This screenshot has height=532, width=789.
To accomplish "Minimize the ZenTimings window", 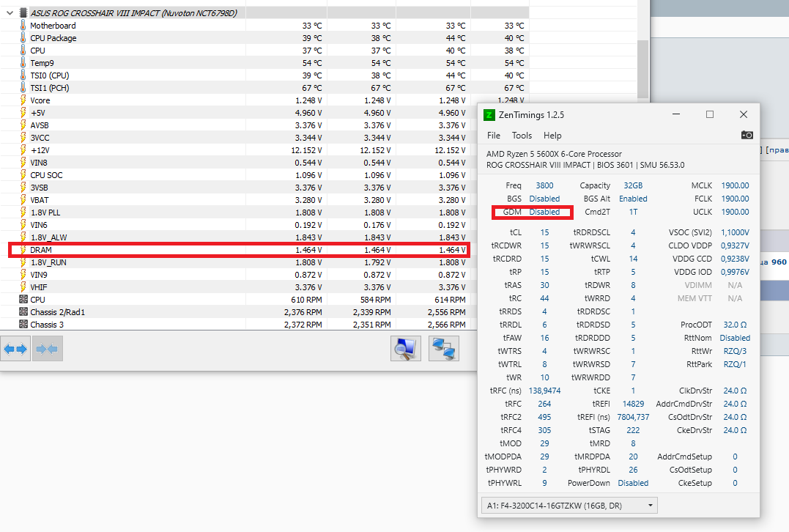I will [x=677, y=114].
